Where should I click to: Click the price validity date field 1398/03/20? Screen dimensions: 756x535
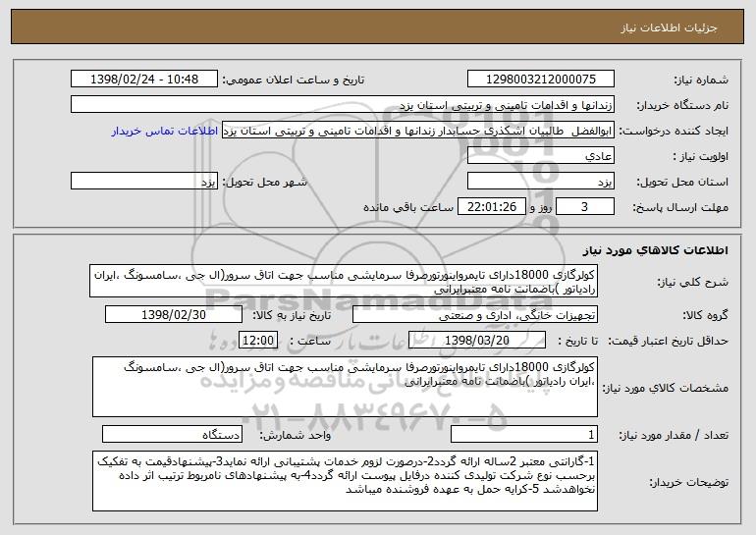coord(477,341)
